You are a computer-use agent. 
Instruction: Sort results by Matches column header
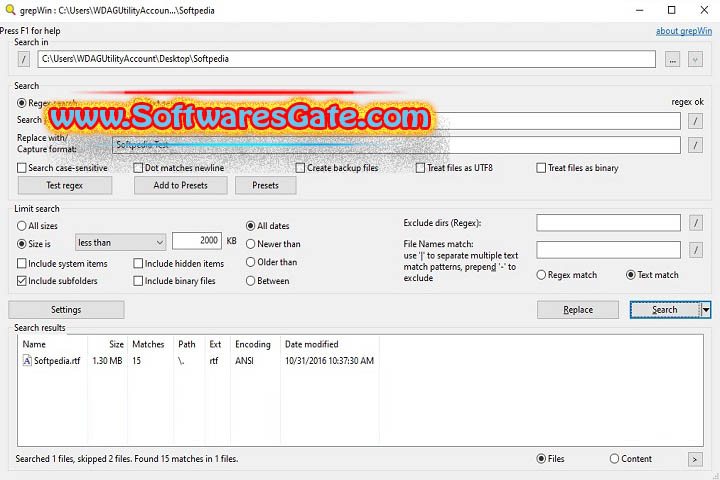coord(148,344)
